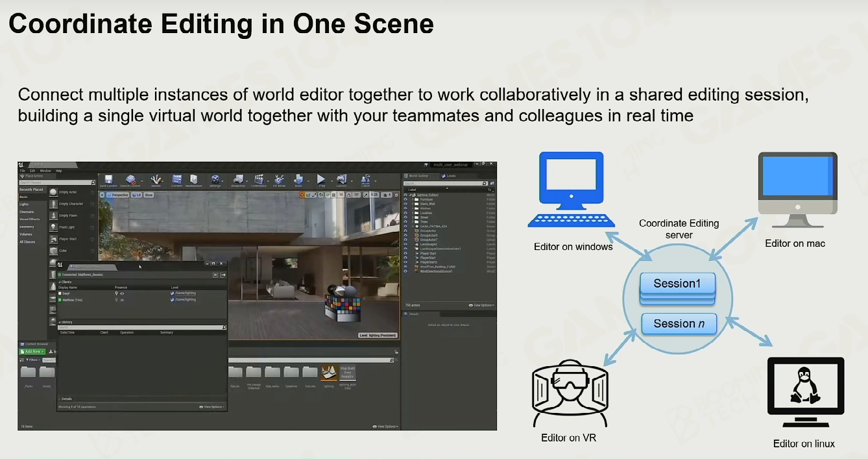The width and height of the screenshot is (868, 459).
Task: Toggle visibility eye for Kitchen folder
Action: pyautogui.click(x=406, y=208)
